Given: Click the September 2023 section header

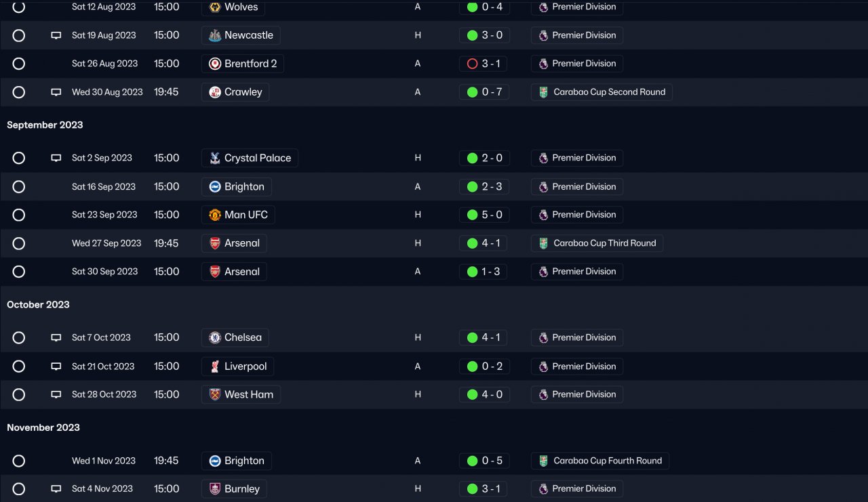Looking at the screenshot, I should (45, 125).
